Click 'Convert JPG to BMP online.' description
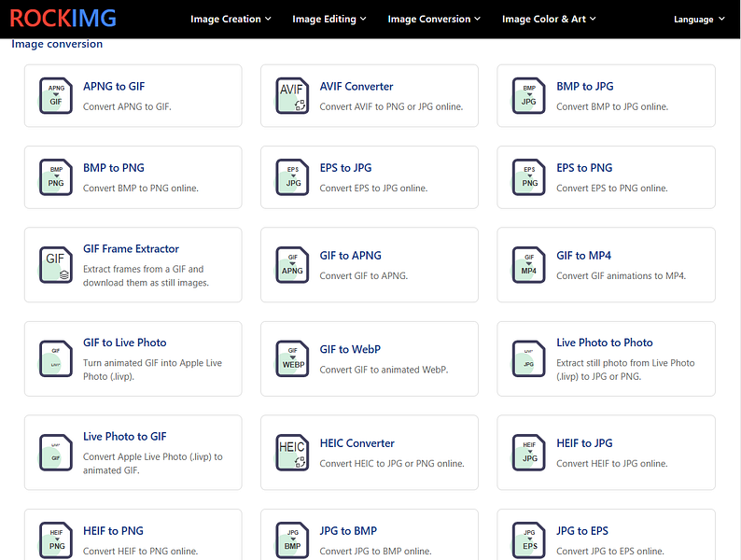The width and height of the screenshot is (741, 560). pos(376,551)
